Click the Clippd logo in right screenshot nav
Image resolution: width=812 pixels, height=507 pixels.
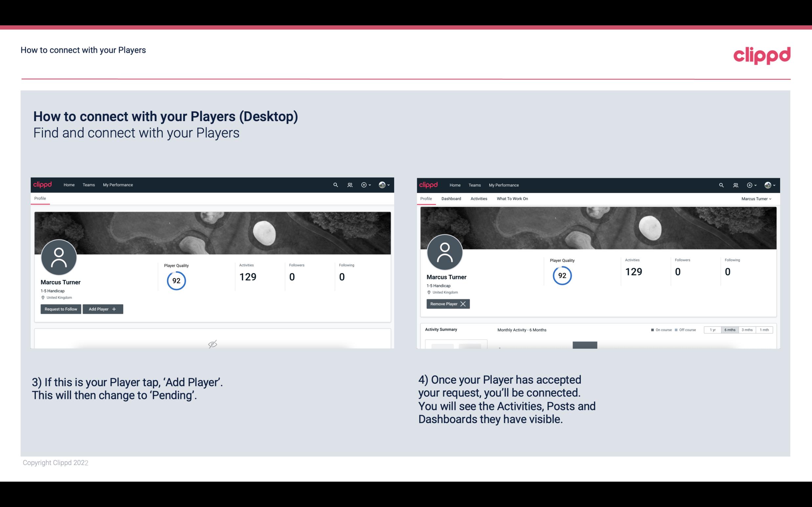pos(429,185)
